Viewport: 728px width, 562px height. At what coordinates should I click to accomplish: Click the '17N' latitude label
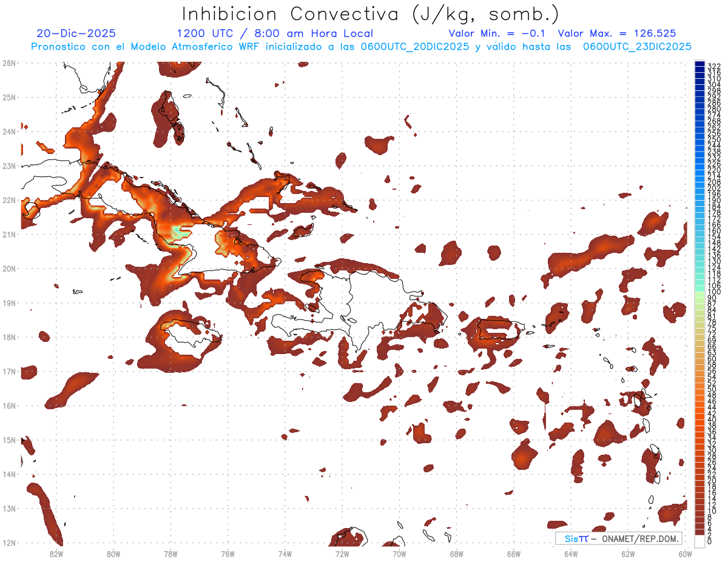tap(8, 371)
